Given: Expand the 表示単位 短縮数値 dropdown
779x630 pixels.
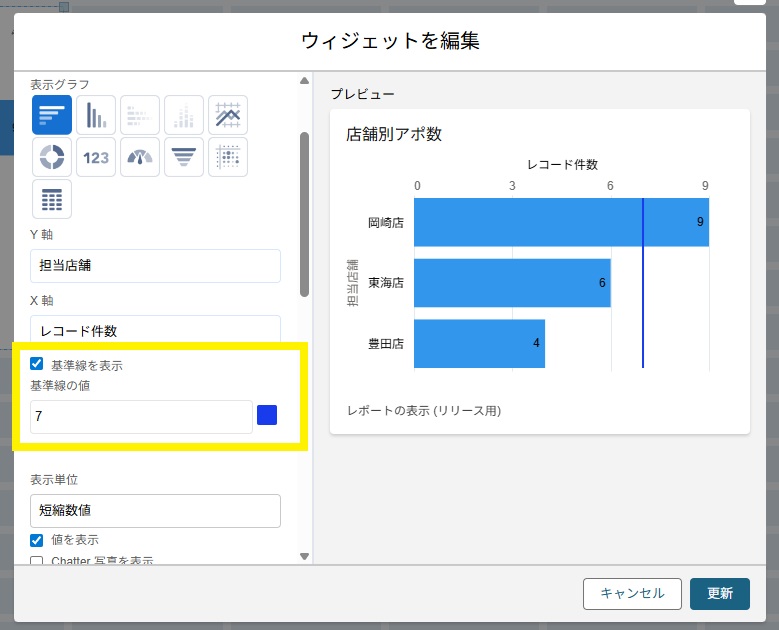Looking at the screenshot, I should click(x=155, y=511).
